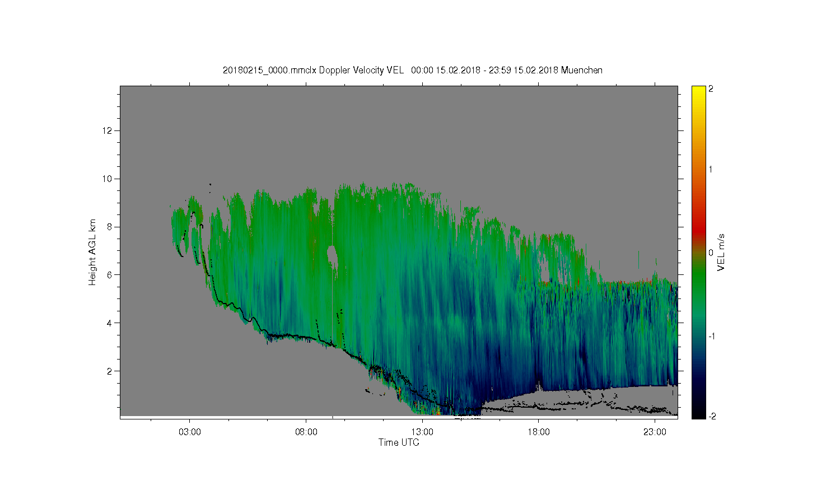The width and height of the screenshot is (840, 504).
Task: Click the colorbar value 1
Action: (711, 169)
